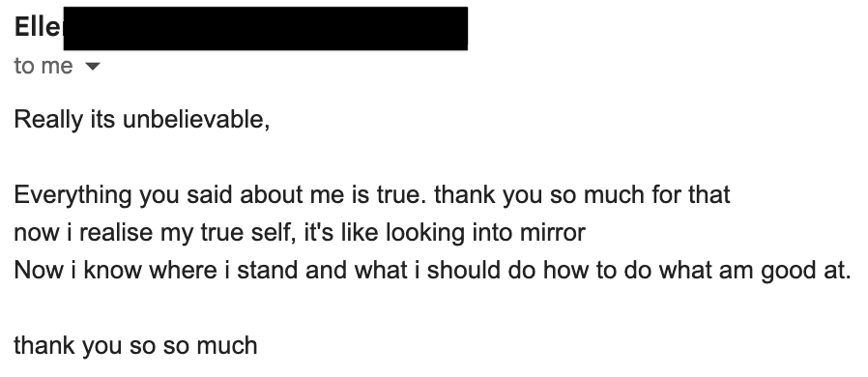This screenshot has height=377, width=868.
Task: Expand recipient details arrow beside 'to me'
Action: [x=93, y=67]
